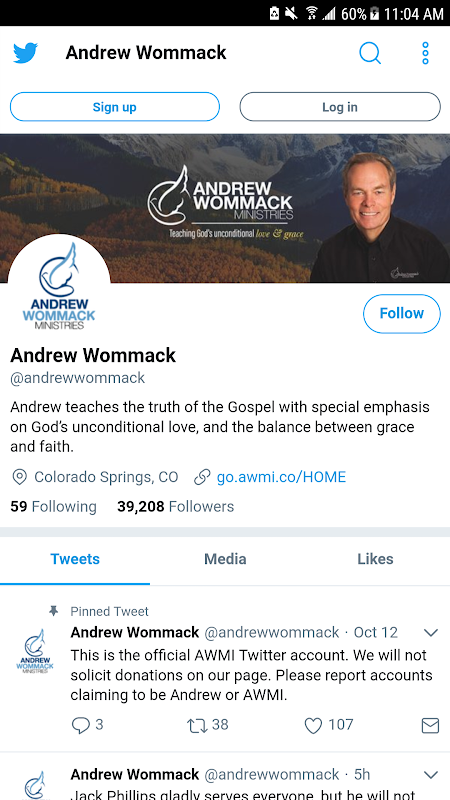Select the Tweets tab
This screenshot has height=800, width=450.
click(75, 559)
